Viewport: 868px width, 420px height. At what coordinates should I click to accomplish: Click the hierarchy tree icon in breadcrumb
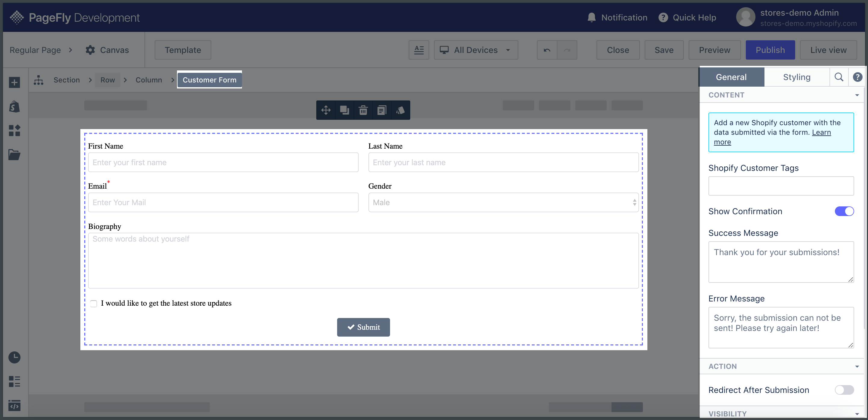39,80
